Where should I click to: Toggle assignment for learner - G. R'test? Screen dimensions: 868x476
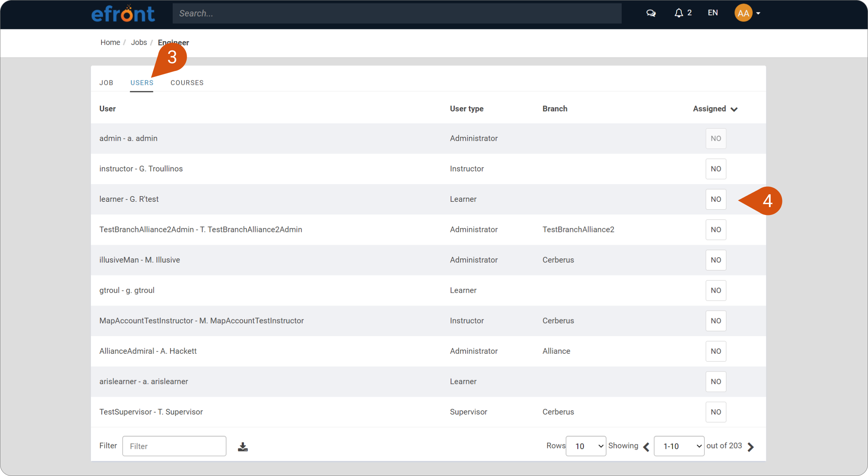[716, 199]
